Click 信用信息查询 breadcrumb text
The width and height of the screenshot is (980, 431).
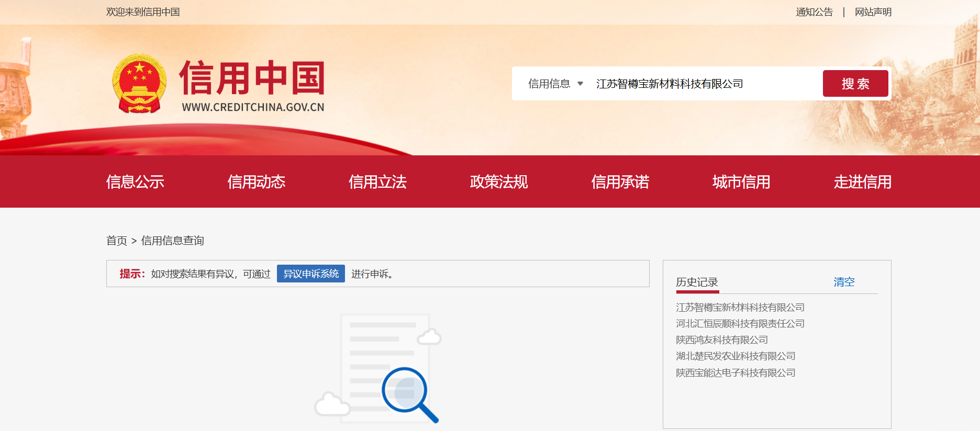[173, 241]
